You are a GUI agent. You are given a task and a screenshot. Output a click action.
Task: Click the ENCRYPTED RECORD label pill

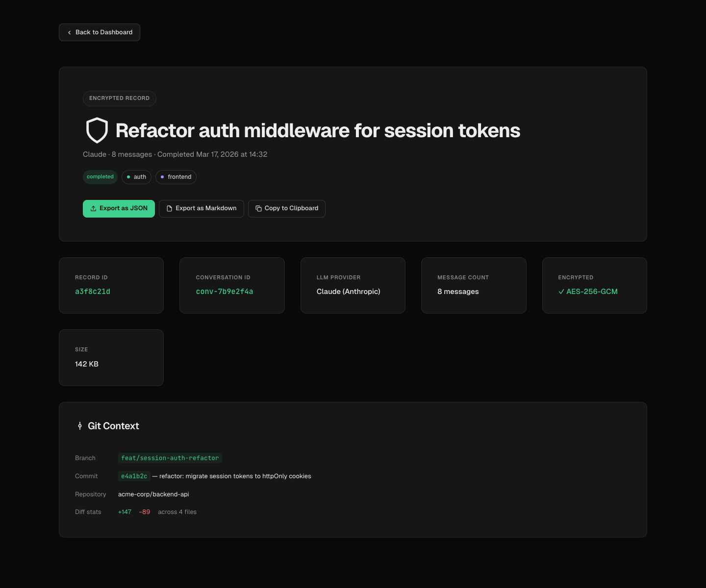tap(119, 98)
